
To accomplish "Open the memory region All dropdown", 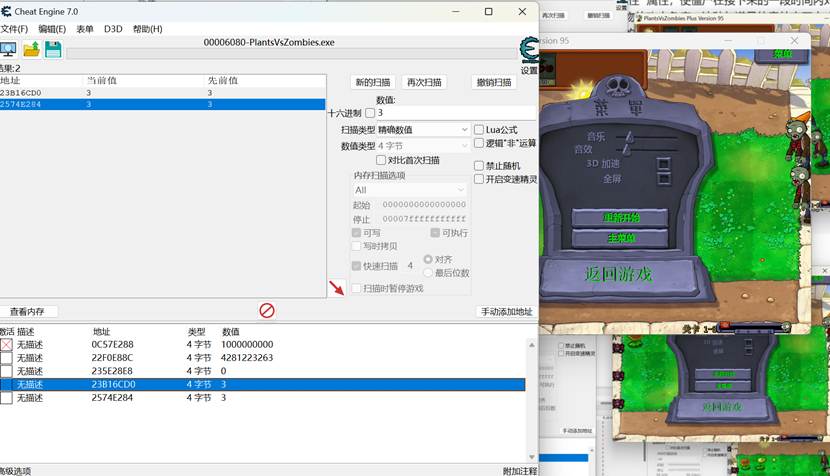I will [410, 190].
